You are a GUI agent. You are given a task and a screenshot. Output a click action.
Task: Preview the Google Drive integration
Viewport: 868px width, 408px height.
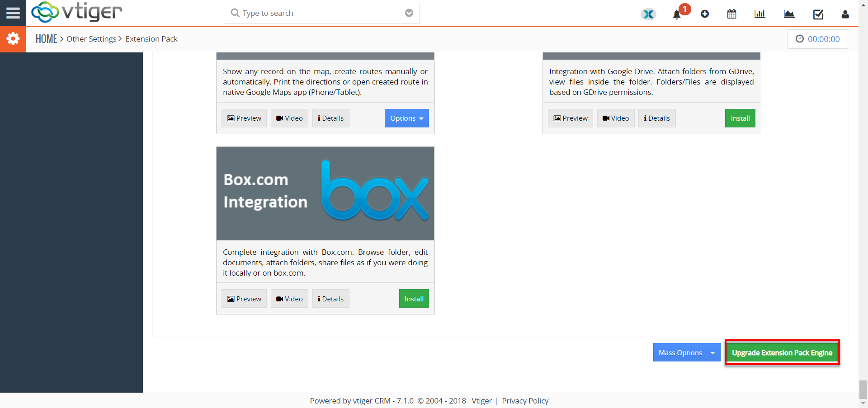(x=571, y=118)
